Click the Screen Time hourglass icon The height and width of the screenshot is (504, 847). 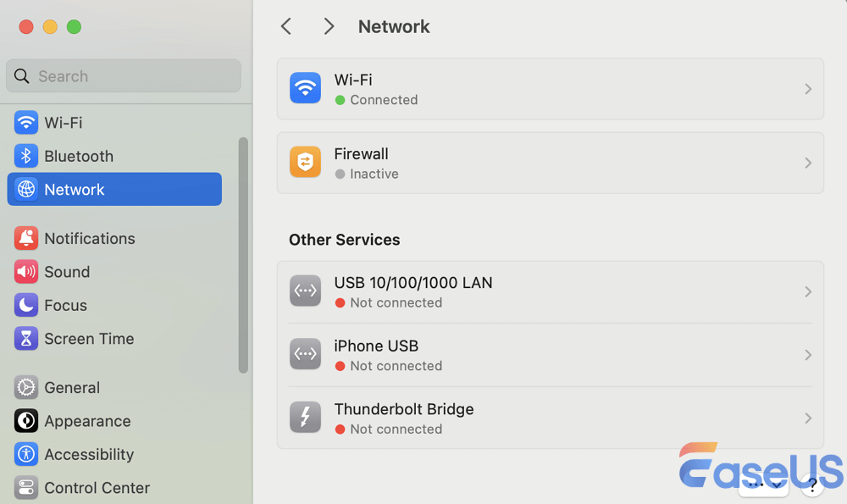pos(25,338)
